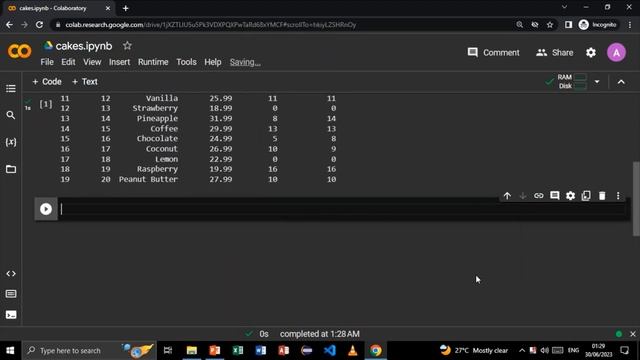Run the empty code cell
640x360 pixels.
click(46, 209)
